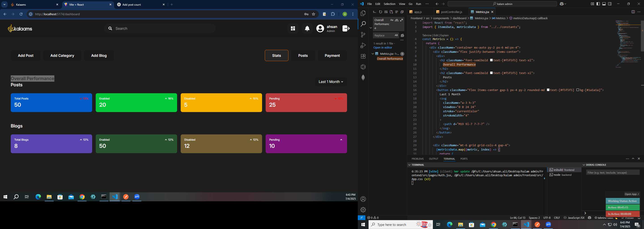
Task: Click the Posts tab button
Action: pos(303,55)
